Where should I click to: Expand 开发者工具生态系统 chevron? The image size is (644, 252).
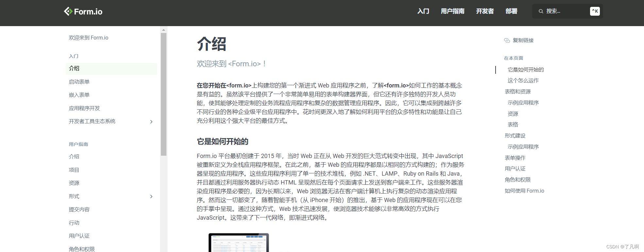pyautogui.click(x=151, y=122)
